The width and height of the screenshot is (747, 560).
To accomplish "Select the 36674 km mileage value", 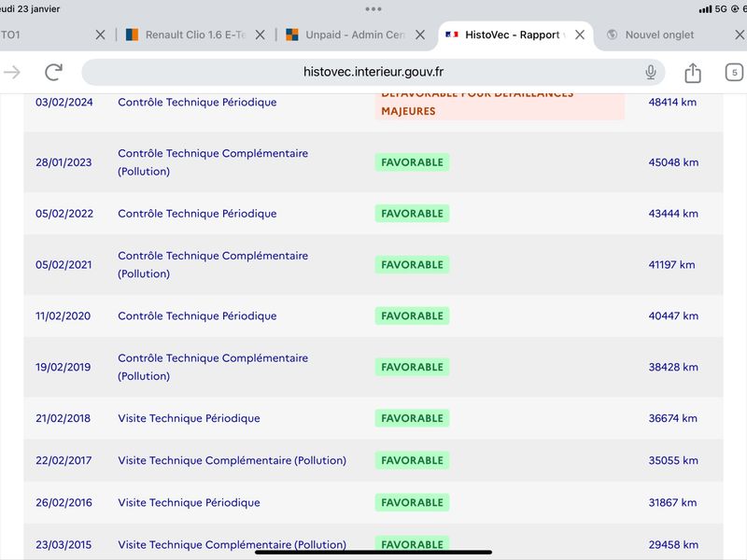I will tap(672, 418).
